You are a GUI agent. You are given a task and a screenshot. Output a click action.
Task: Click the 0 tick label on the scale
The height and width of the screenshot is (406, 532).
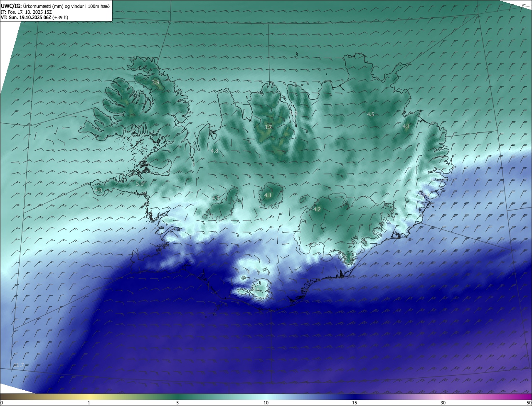(2, 403)
